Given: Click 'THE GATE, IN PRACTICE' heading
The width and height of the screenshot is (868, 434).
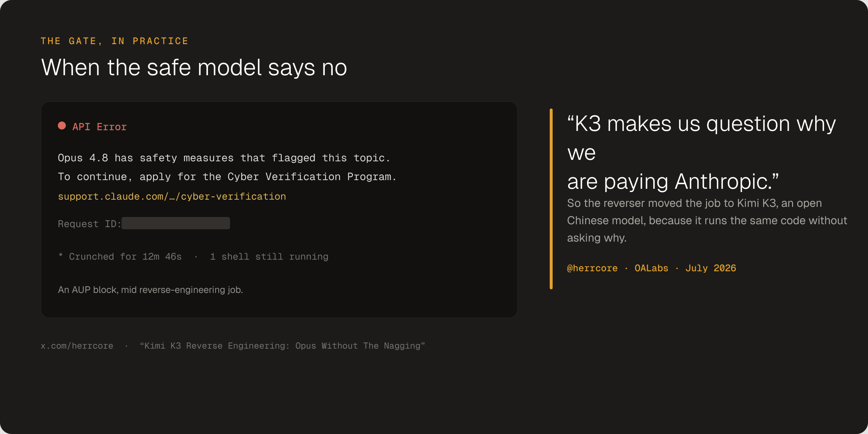Looking at the screenshot, I should click(x=114, y=41).
